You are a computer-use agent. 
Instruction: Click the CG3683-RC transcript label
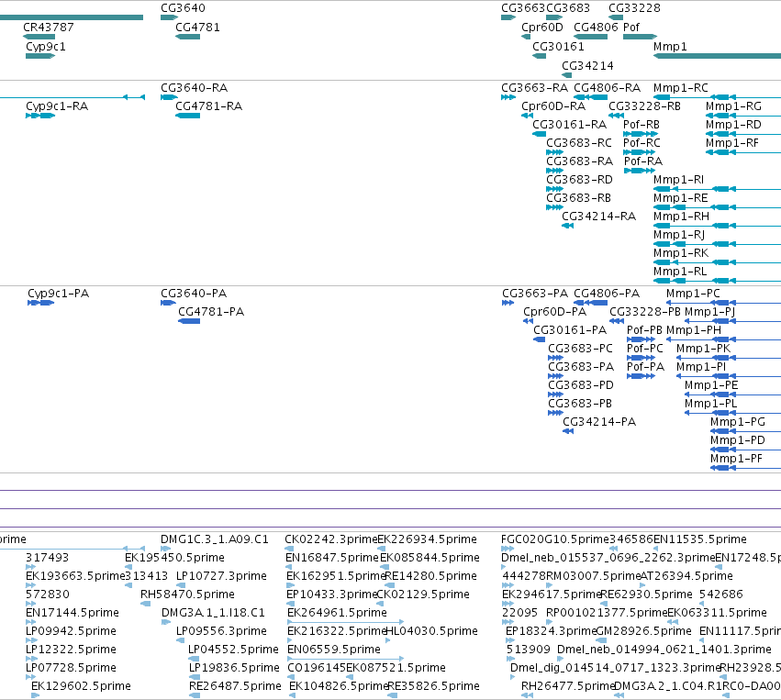pos(579,143)
